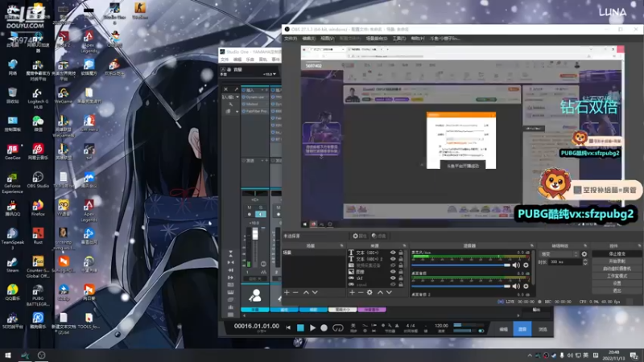
Task: Toggle visibility of 文本 (GDI+) 2 source
Action: click(393, 259)
